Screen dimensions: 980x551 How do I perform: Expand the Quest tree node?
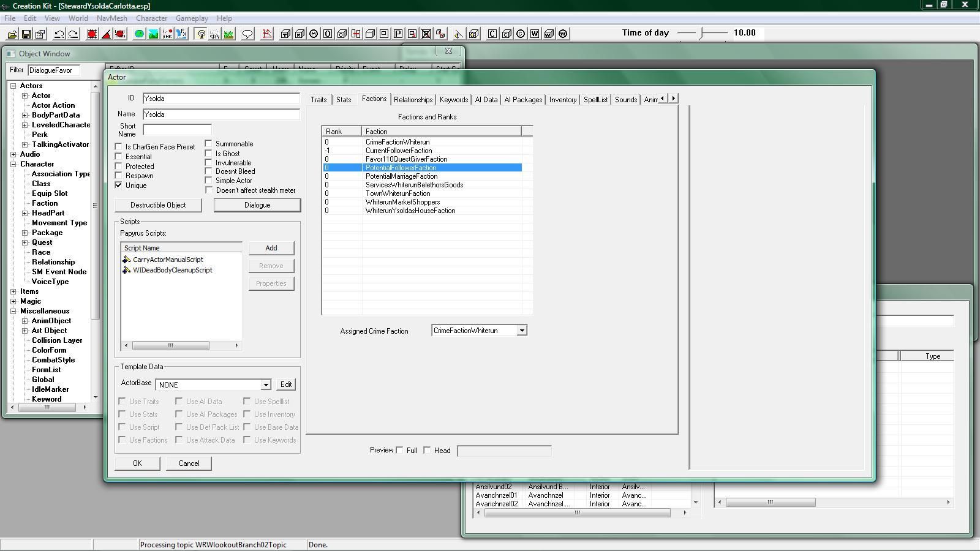25,242
